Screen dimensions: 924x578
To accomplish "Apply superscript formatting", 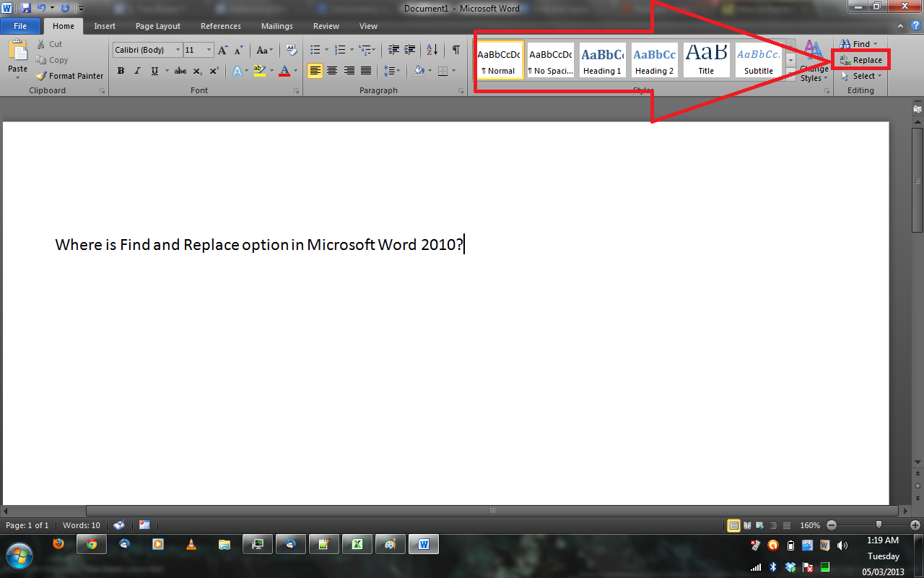I will pyautogui.click(x=214, y=71).
